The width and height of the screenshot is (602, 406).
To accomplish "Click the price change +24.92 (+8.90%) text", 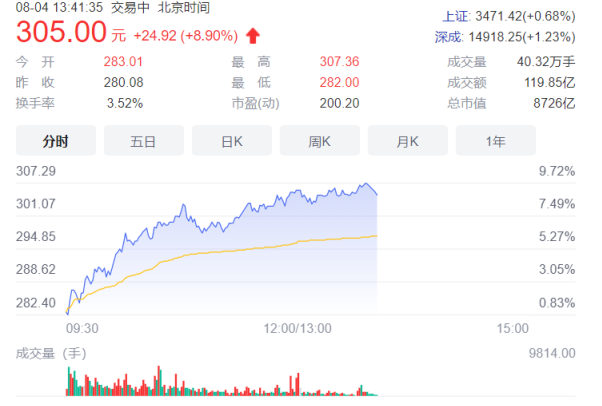I will [x=185, y=36].
